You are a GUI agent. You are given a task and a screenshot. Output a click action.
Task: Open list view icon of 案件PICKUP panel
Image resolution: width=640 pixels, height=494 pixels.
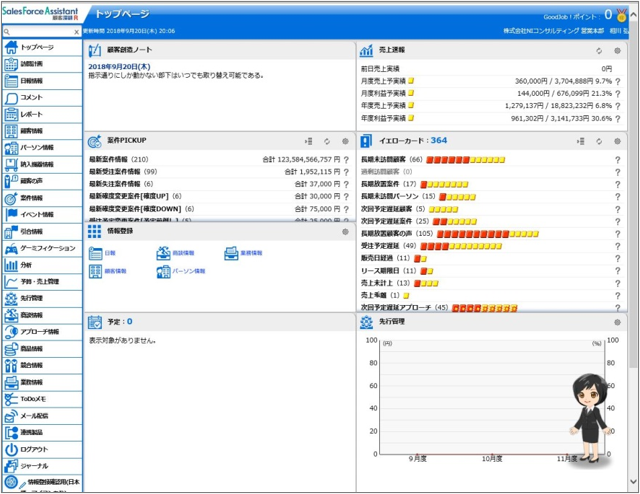click(x=309, y=141)
